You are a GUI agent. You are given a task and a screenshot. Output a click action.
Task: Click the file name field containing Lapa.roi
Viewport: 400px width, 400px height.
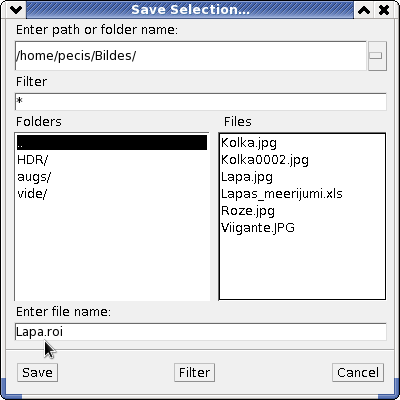(x=201, y=332)
